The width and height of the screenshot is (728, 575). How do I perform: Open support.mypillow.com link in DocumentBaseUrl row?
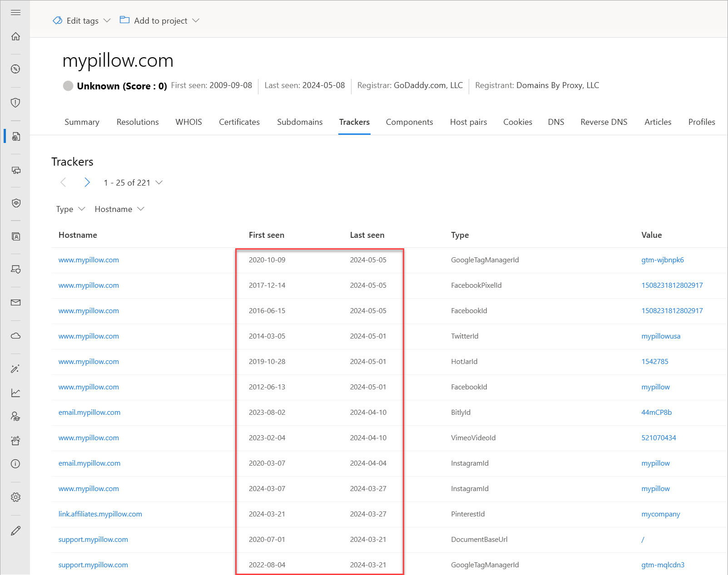pyautogui.click(x=93, y=540)
